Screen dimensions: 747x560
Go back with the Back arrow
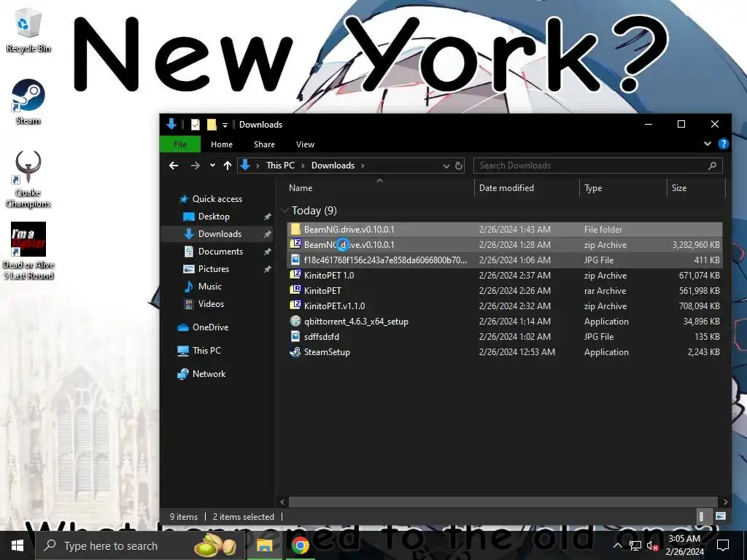174,166
